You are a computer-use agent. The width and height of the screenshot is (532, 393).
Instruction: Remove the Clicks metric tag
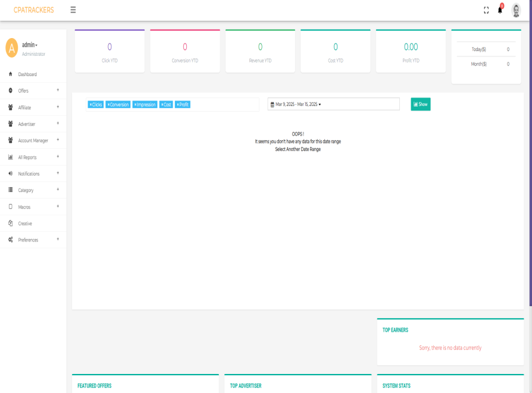[90, 105]
